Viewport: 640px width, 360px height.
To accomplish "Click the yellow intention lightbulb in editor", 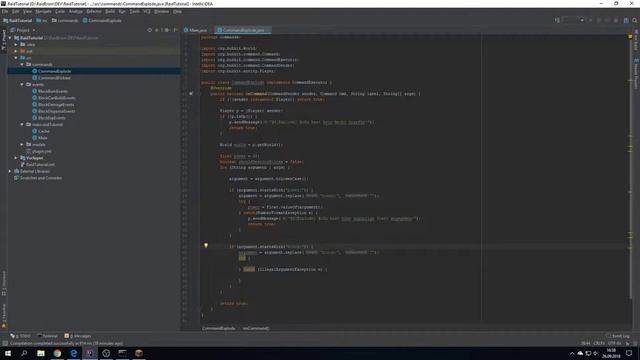I will point(206,245).
